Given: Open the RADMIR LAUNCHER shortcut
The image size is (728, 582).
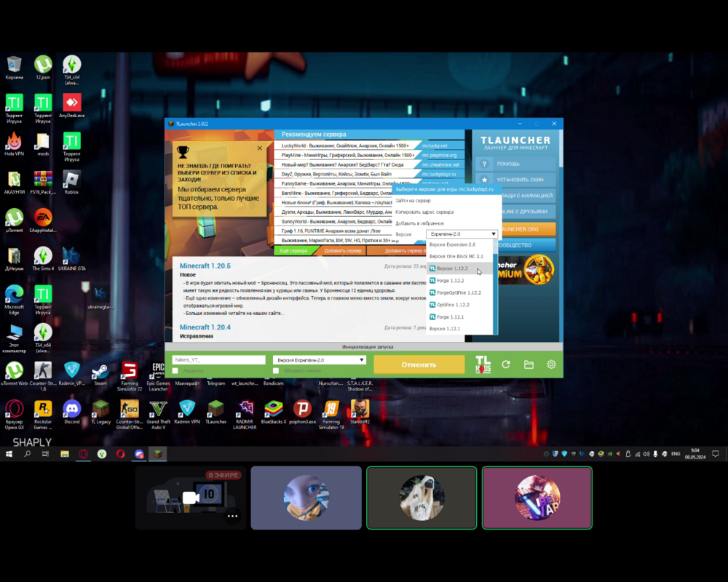Looking at the screenshot, I should click(x=245, y=415).
